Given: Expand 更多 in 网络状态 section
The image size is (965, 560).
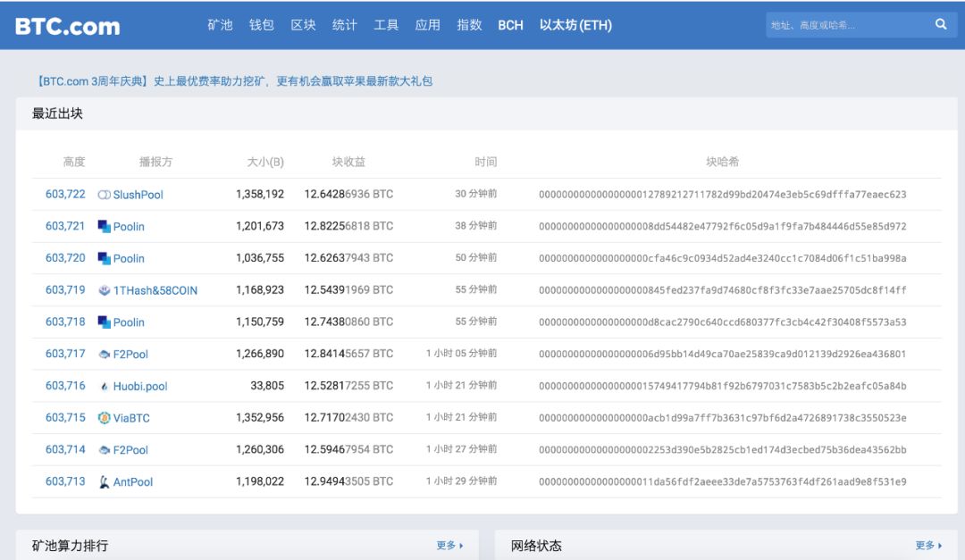Looking at the screenshot, I should [925, 545].
